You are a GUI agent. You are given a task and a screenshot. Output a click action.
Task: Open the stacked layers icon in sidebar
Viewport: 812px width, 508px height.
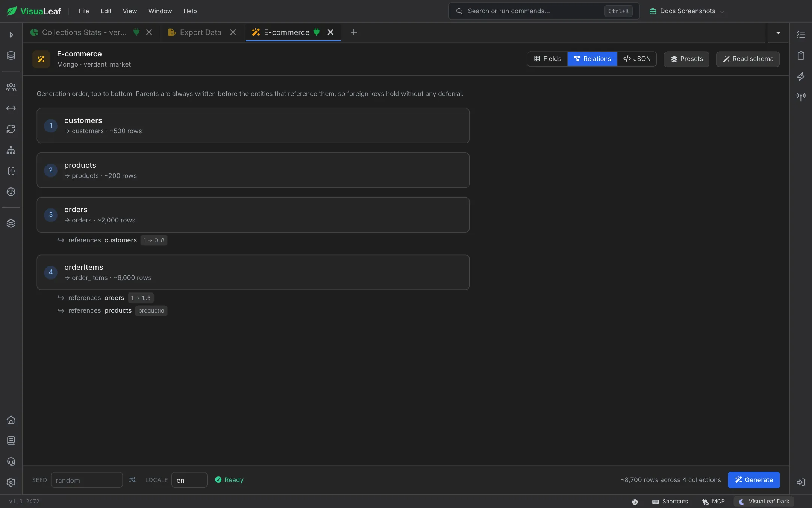(11, 224)
